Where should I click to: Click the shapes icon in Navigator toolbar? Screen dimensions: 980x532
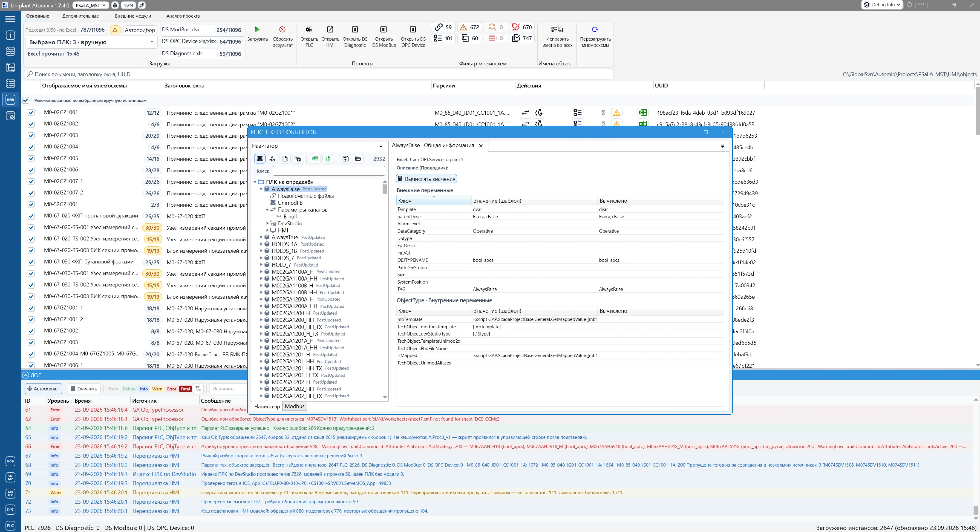[x=272, y=159]
